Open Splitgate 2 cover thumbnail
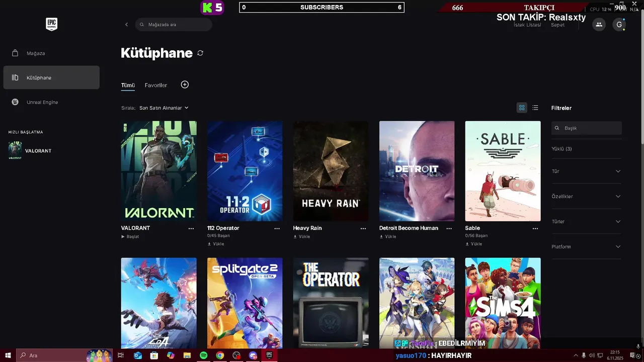Screen dimensions: 644x362 tap(245, 303)
